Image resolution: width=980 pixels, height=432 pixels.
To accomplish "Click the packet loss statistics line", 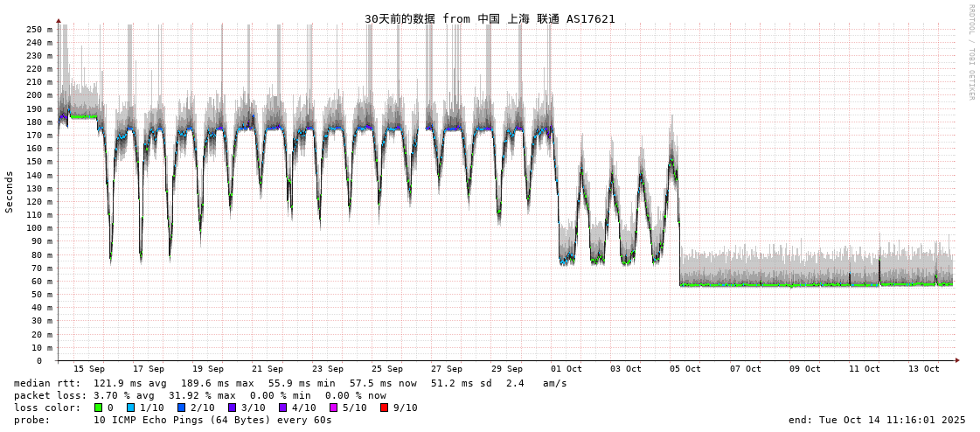I will point(200,395).
